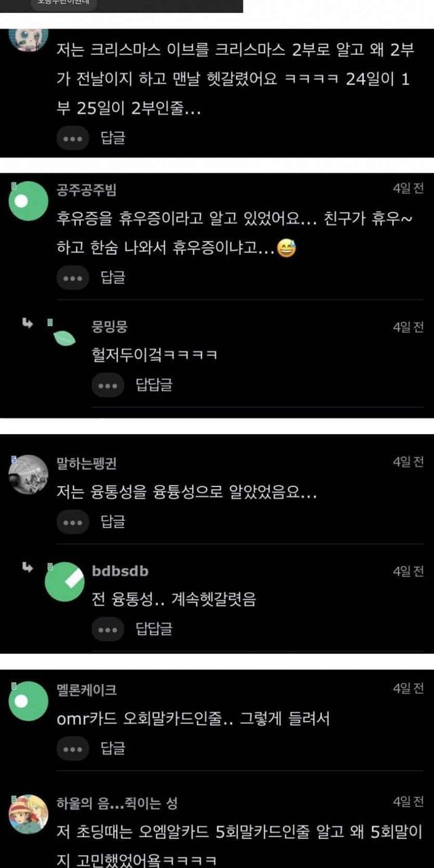
Task: Reply (답글) to the Christmas Eve comment
Action: pyautogui.click(x=113, y=138)
